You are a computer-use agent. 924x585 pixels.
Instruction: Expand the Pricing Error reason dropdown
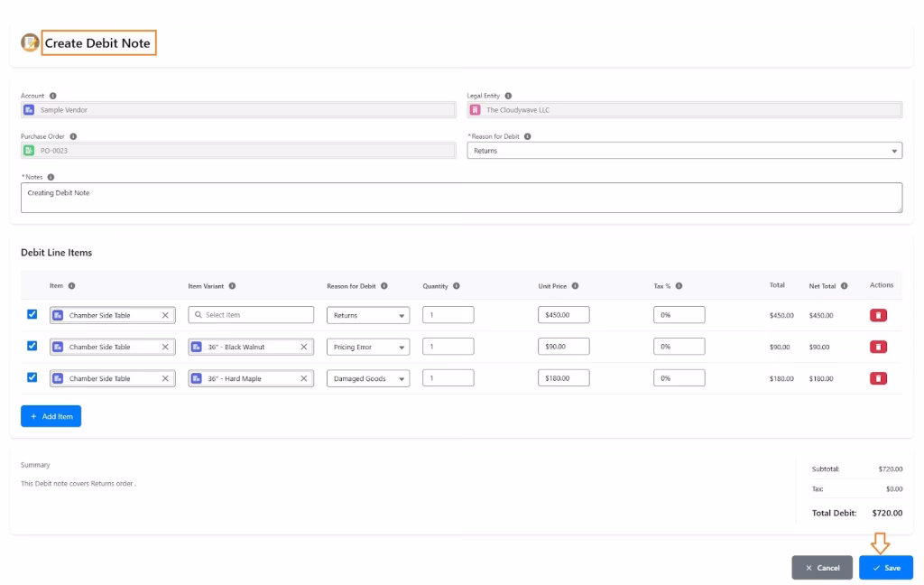[367, 347]
